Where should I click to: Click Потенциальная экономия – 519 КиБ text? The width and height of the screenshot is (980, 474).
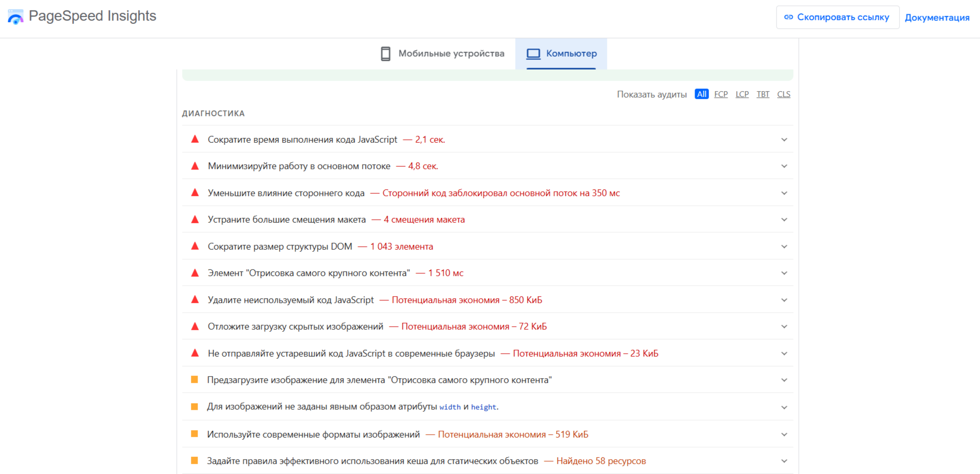click(x=513, y=435)
